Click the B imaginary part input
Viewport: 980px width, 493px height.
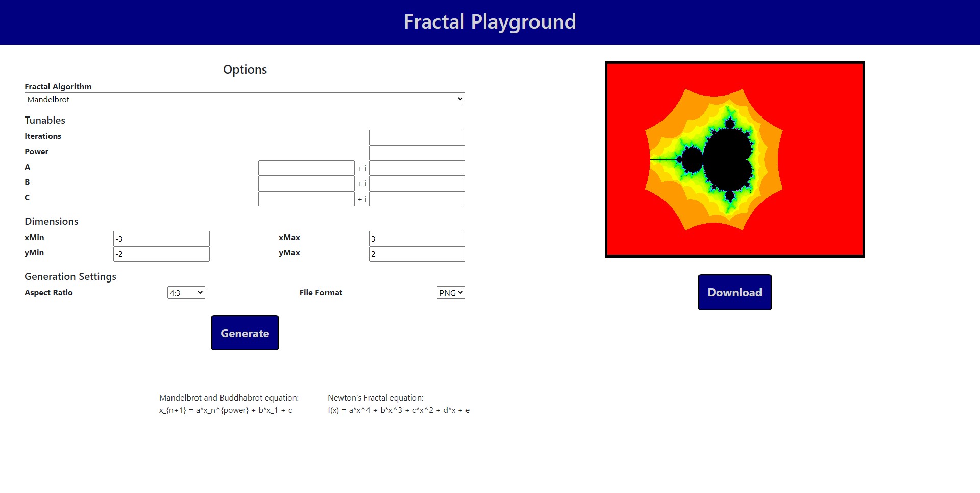(417, 183)
